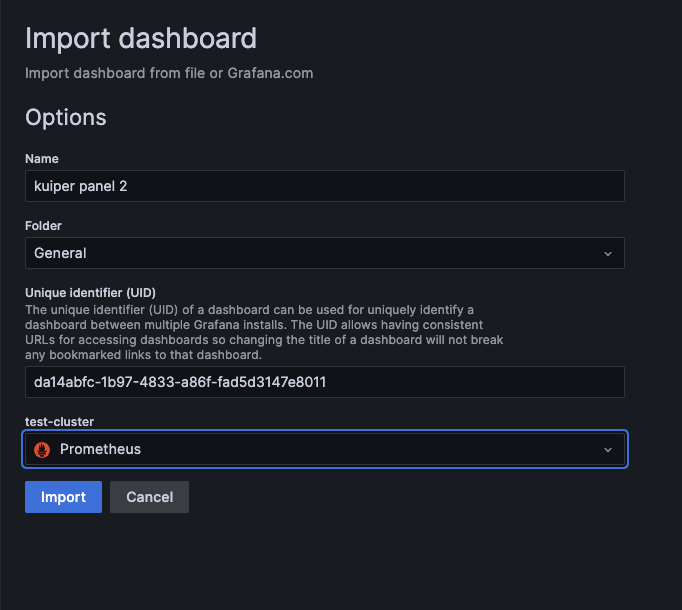Expand the Folder chevron arrow
682x610 pixels.
point(608,253)
